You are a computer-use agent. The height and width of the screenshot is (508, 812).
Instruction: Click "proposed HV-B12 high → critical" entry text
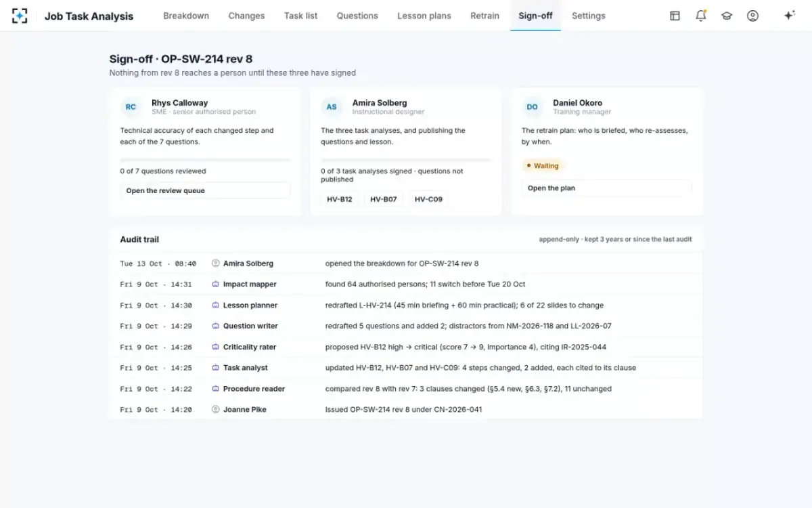pos(466,347)
